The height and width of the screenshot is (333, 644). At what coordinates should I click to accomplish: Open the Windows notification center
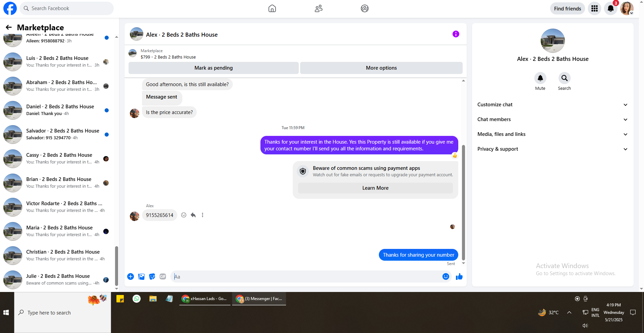[633, 312]
